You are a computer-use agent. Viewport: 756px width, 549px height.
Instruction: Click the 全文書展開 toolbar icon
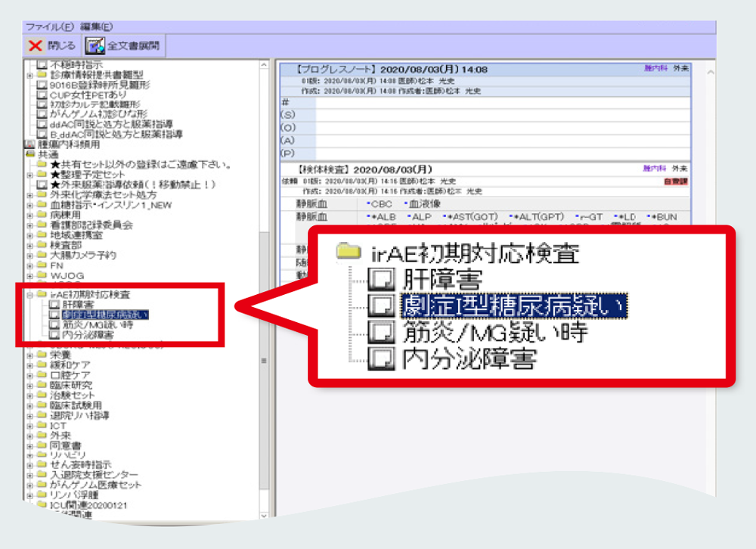pos(95,46)
